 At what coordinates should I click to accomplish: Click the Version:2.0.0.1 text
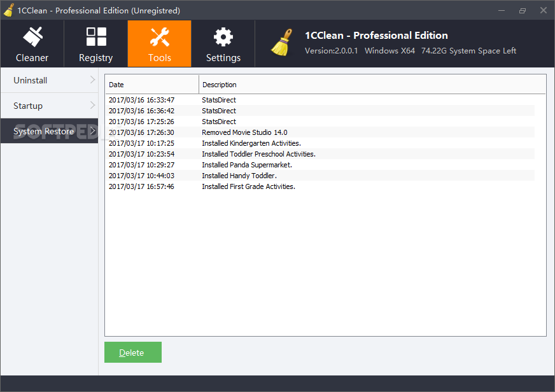[332, 51]
